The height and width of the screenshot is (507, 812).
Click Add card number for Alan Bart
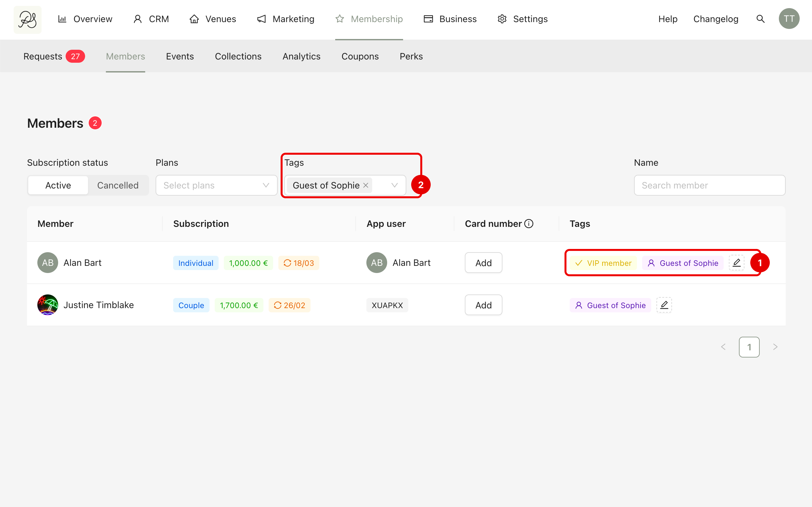click(483, 263)
